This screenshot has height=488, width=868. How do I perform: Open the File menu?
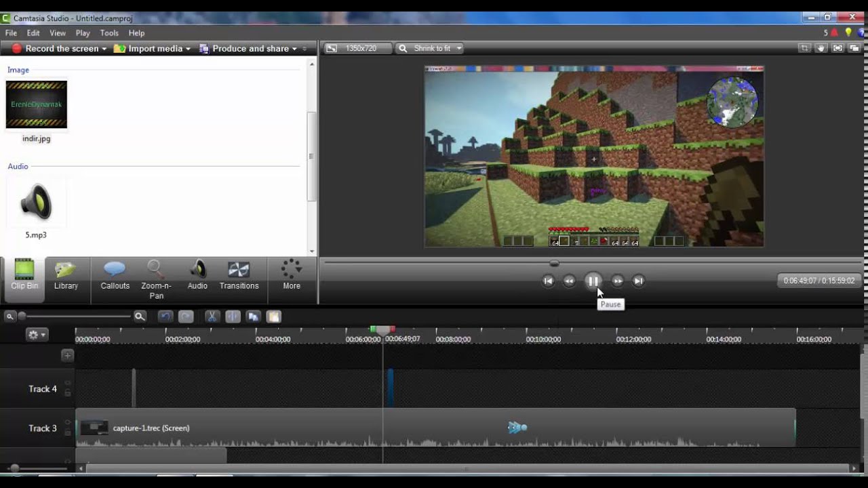[x=11, y=33]
